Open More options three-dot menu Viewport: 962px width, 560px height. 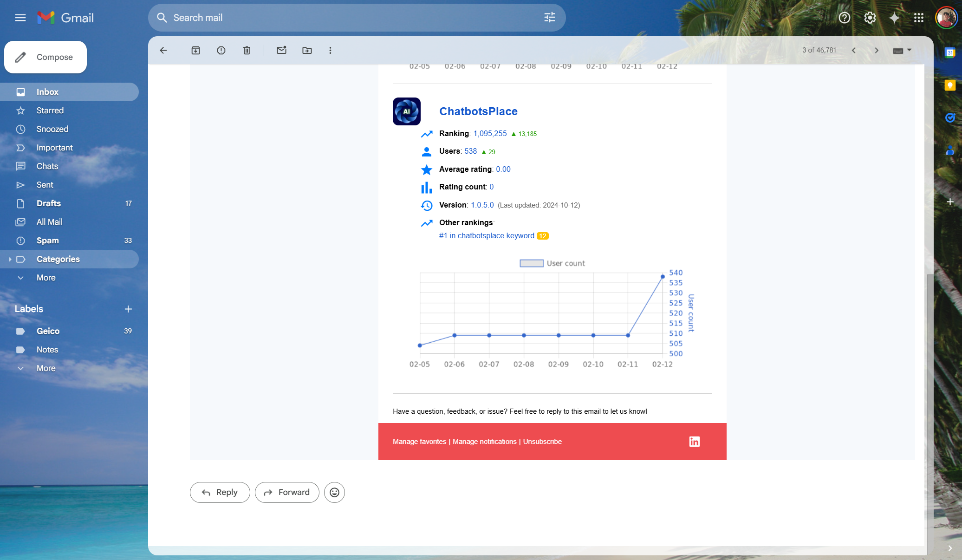[330, 50]
